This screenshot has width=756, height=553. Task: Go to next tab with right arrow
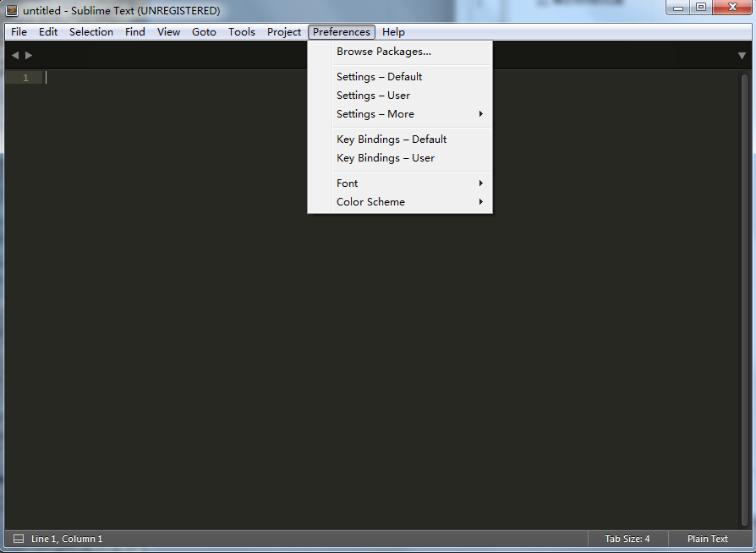(29, 56)
